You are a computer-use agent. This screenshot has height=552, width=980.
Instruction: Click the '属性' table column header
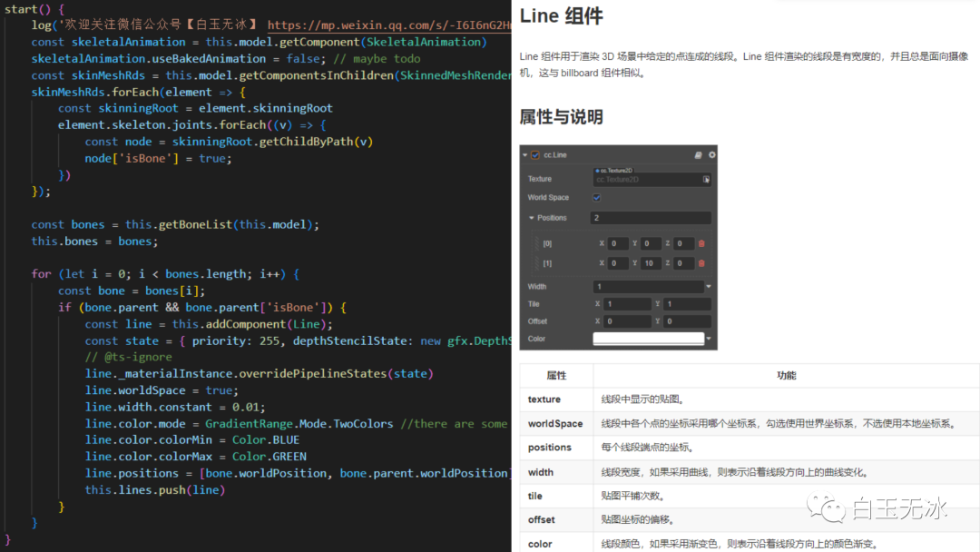(x=556, y=375)
